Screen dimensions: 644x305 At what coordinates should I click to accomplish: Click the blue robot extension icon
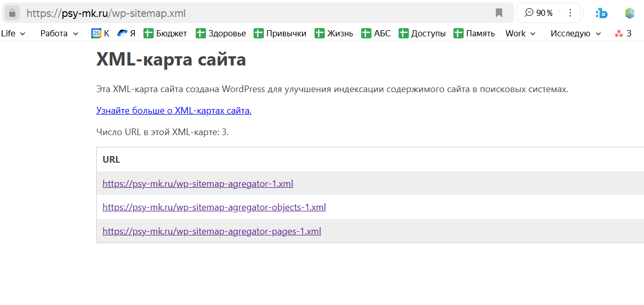coord(601,13)
